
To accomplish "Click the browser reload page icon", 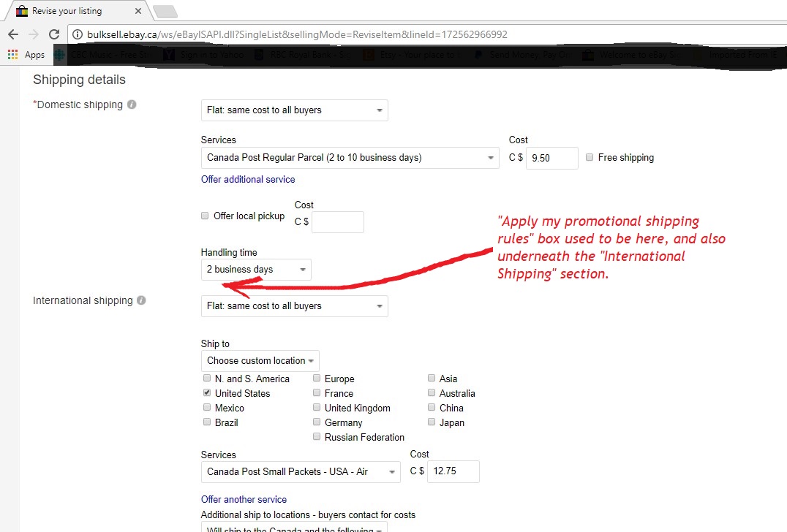I will tap(53, 34).
